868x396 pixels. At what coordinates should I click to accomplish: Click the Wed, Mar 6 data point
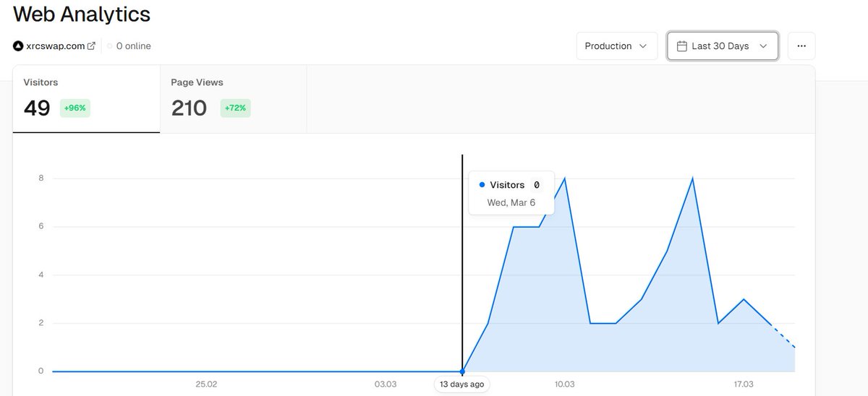click(x=462, y=371)
